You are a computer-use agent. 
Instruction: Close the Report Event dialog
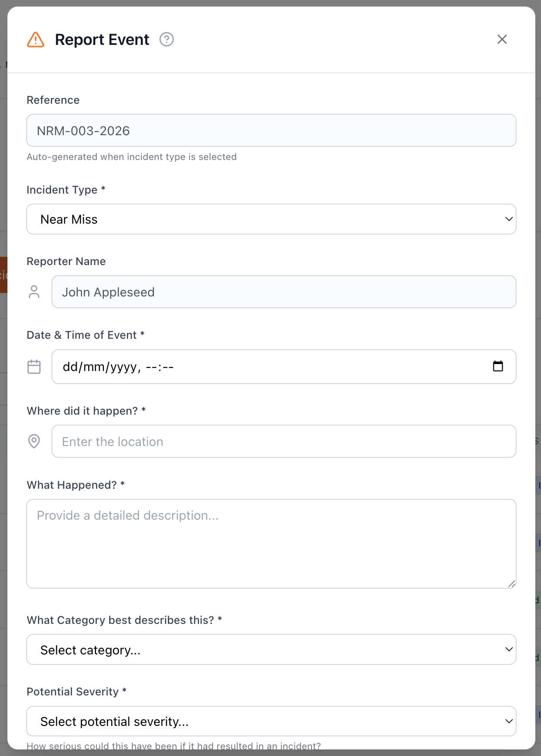[502, 39]
